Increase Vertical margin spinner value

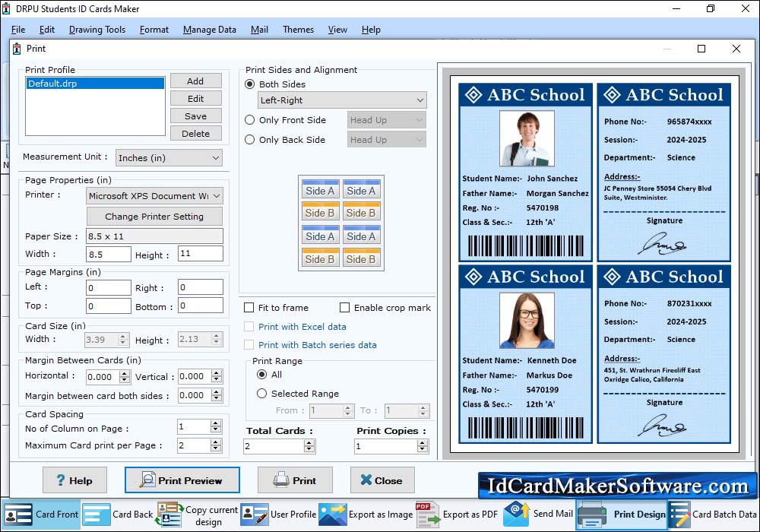(x=217, y=373)
